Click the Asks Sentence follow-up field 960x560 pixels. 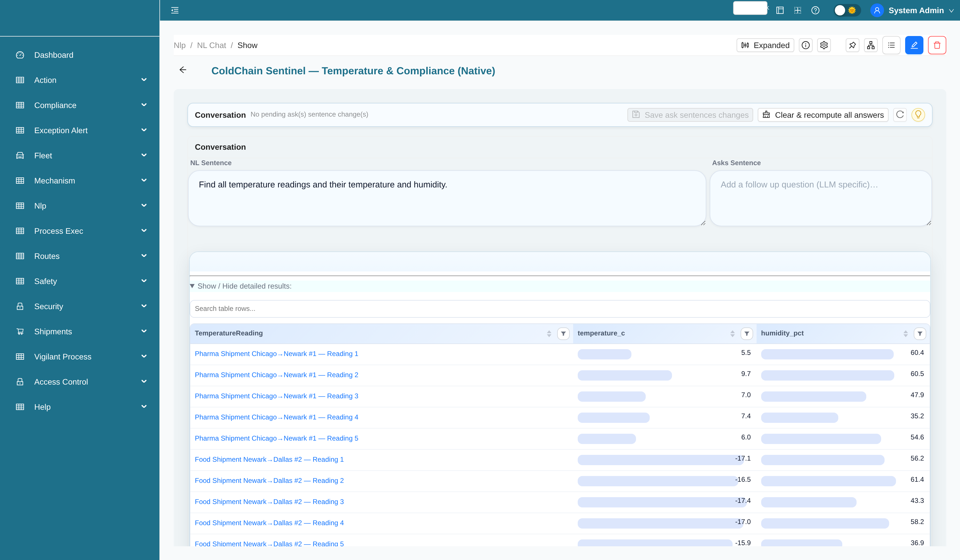pyautogui.click(x=821, y=198)
